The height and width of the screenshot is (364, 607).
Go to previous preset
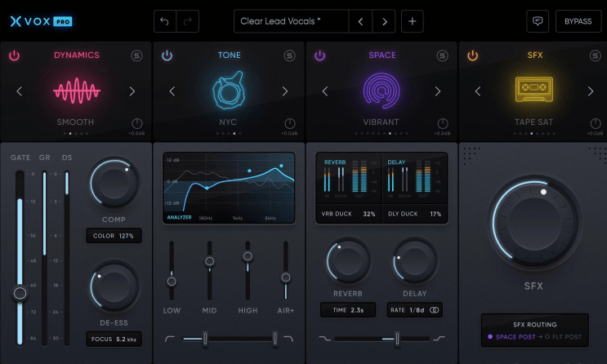pyautogui.click(x=360, y=21)
